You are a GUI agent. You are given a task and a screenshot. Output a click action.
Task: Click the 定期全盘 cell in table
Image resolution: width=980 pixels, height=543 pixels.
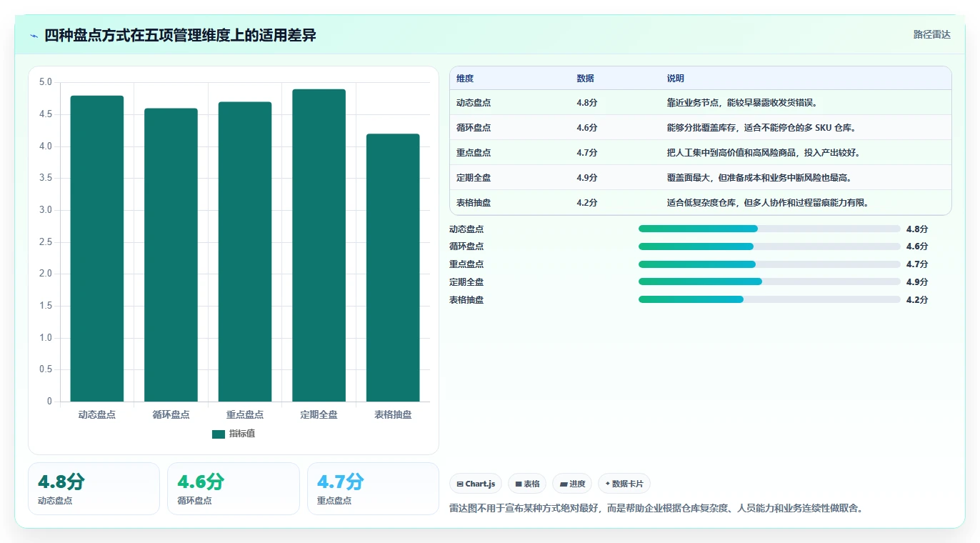click(474, 178)
